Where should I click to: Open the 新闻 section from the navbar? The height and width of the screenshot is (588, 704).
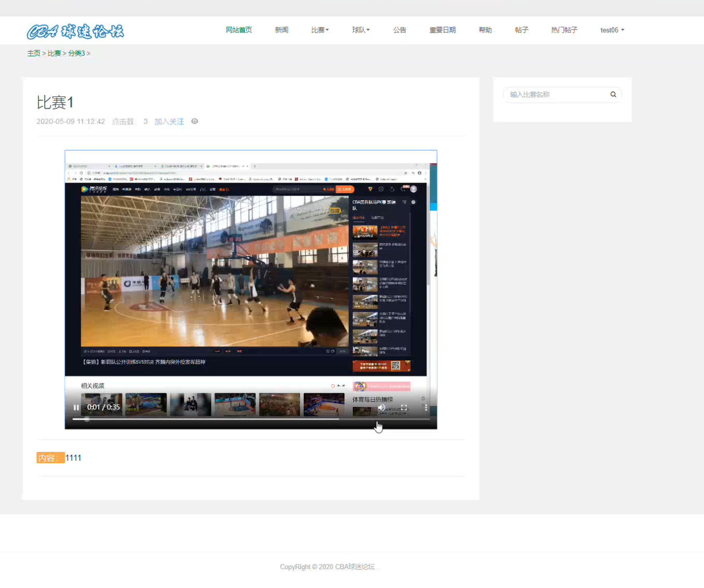pos(281,30)
